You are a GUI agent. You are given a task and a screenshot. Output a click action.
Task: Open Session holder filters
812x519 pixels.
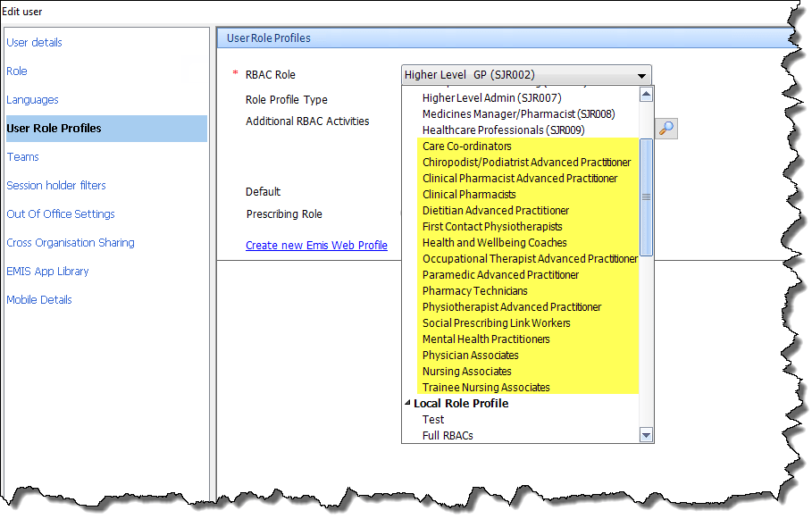click(56, 186)
